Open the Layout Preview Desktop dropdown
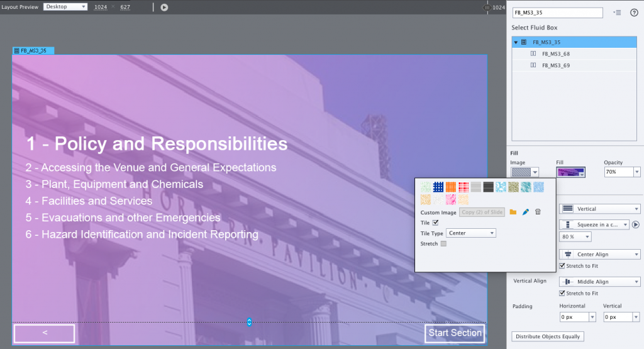 point(66,7)
